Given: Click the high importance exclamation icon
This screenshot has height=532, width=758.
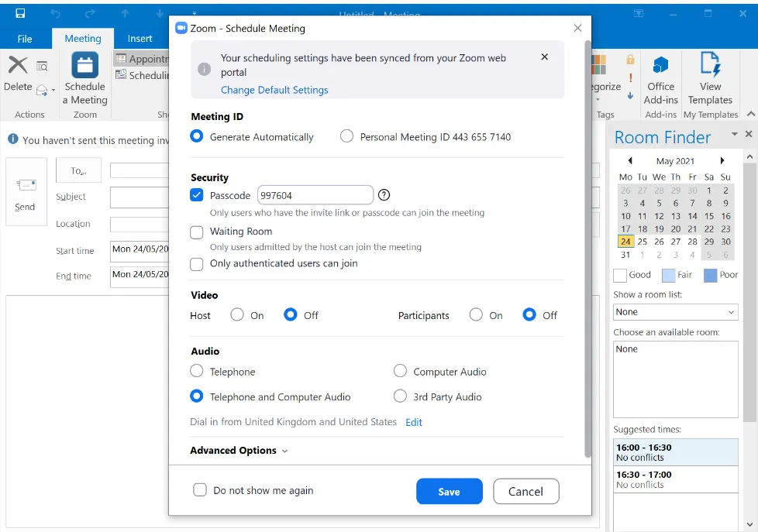Looking at the screenshot, I should (630, 77).
